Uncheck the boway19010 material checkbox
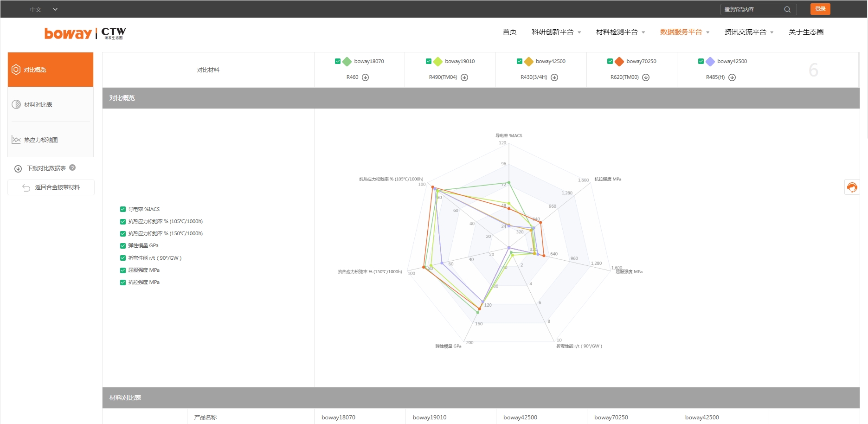The height and width of the screenshot is (424, 868). (429, 61)
